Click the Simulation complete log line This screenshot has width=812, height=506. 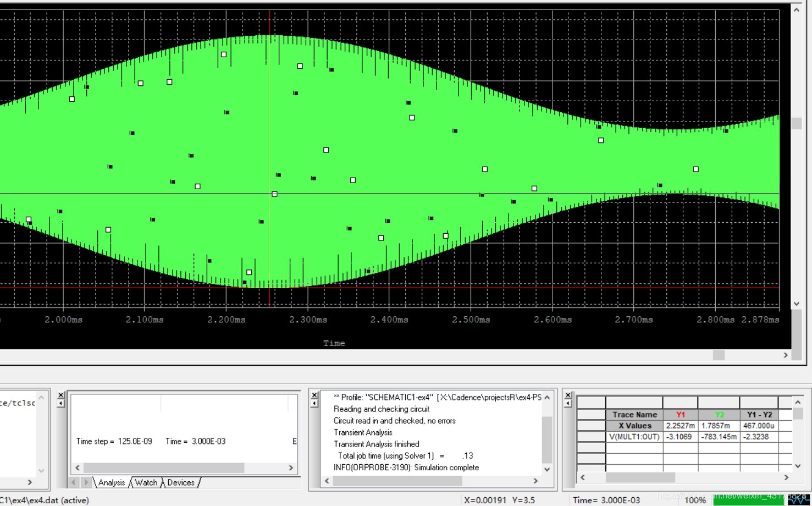406,468
